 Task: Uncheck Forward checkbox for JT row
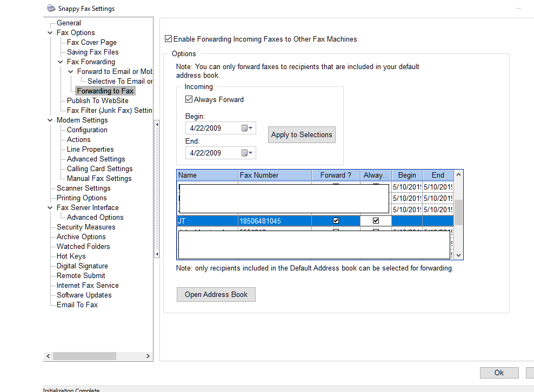pyautogui.click(x=336, y=221)
